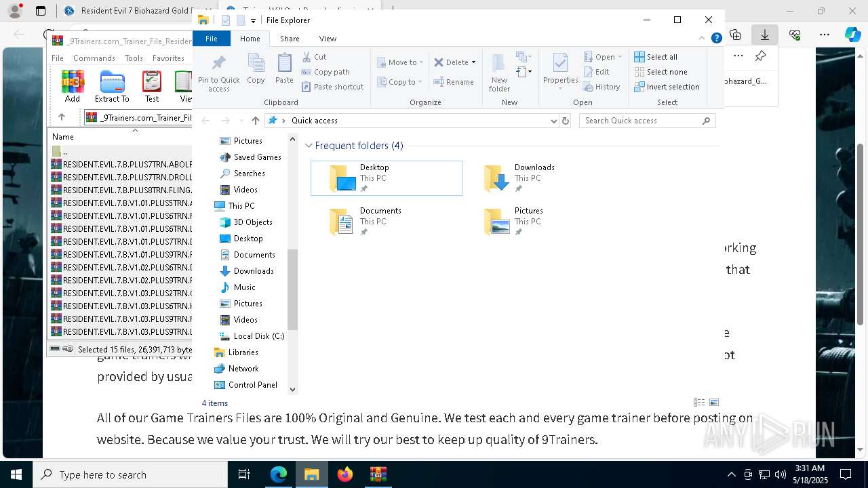
Task: Select the Documents frequent folder
Action: click(x=387, y=222)
